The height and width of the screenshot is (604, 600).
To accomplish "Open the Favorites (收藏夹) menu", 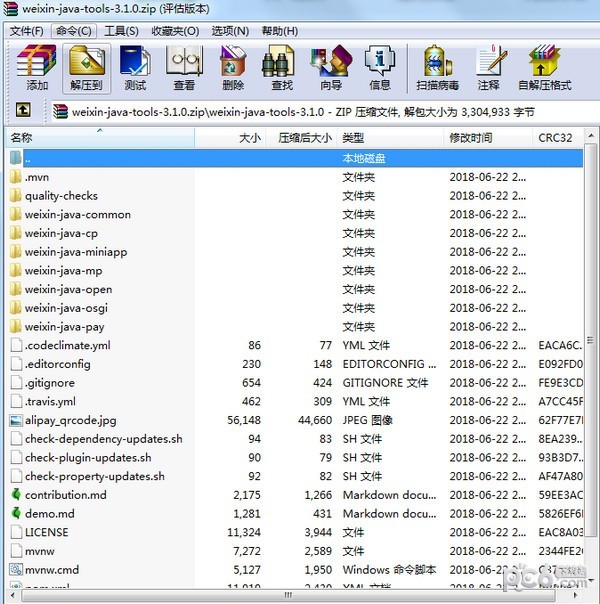I will (x=175, y=31).
